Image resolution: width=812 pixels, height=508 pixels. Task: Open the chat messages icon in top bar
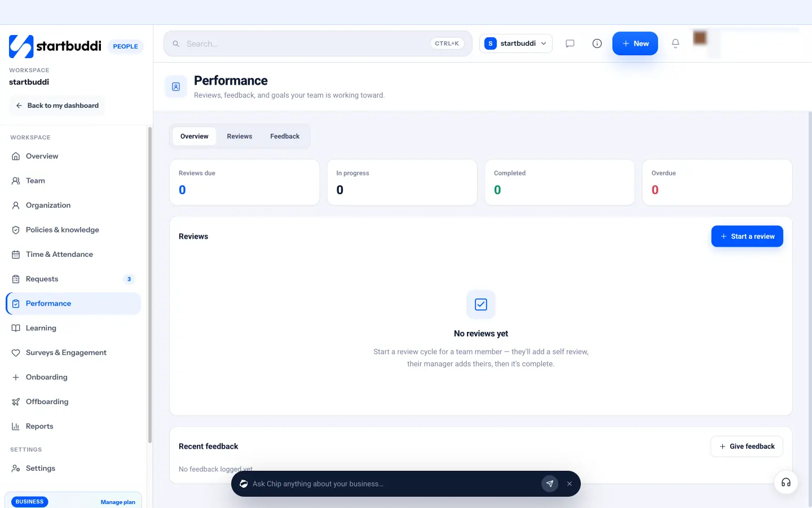click(x=570, y=43)
